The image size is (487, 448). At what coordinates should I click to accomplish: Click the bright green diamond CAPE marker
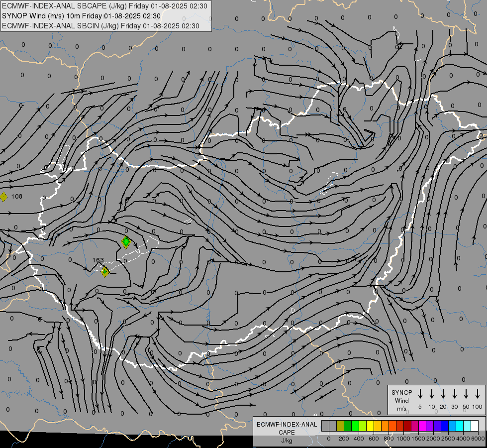click(126, 242)
